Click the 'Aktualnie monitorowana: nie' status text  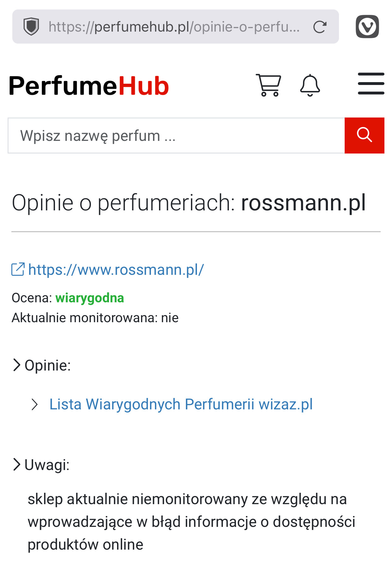[x=95, y=318]
